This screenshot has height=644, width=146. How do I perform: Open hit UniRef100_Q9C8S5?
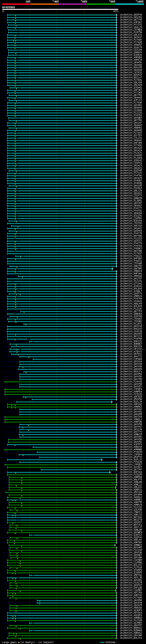(x=131, y=397)
